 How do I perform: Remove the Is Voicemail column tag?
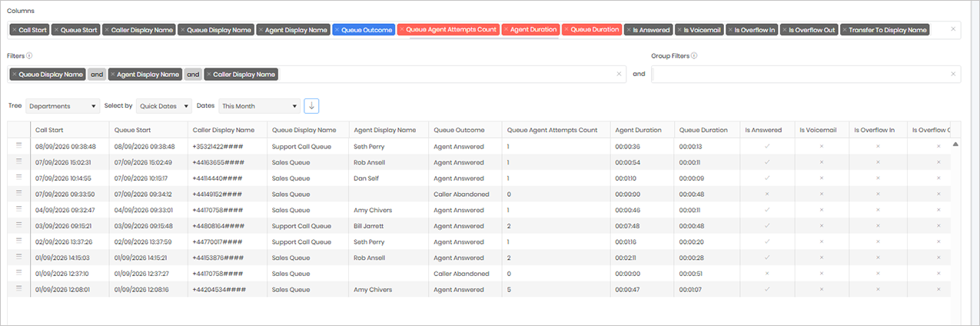pos(679,30)
